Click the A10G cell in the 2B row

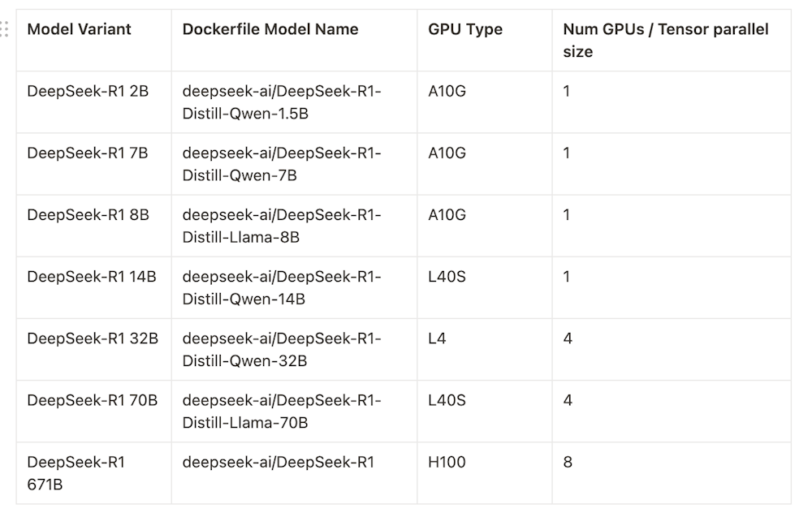pyautogui.click(x=485, y=102)
